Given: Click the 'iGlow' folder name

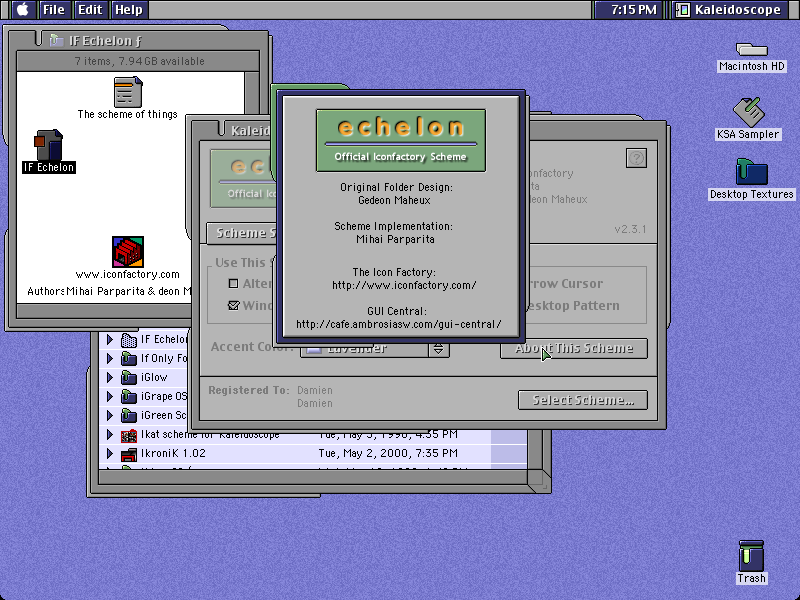Looking at the screenshot, I should (154, 377).
